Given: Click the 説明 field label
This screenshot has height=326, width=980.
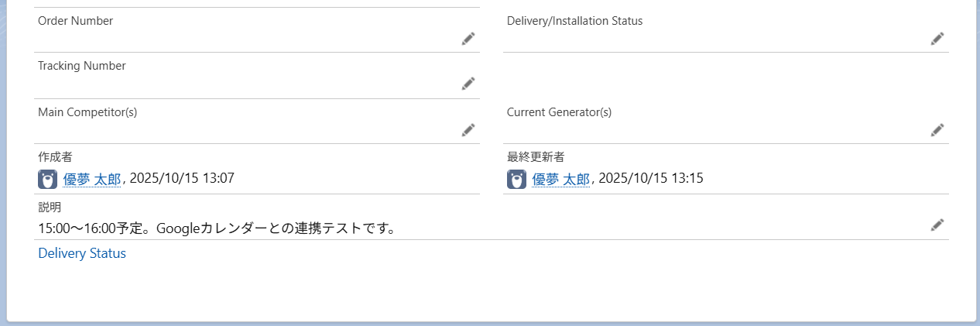Looking at the screenshot, I should click(50, 208).
